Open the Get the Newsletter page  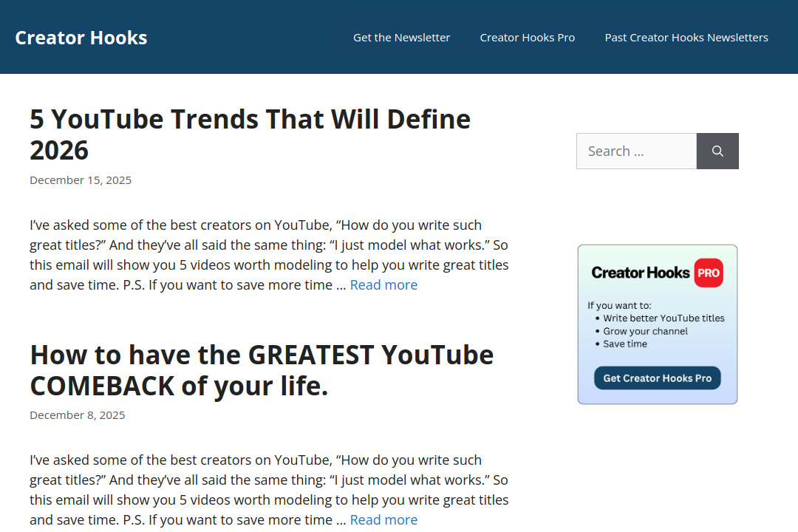tap(401, 37)
